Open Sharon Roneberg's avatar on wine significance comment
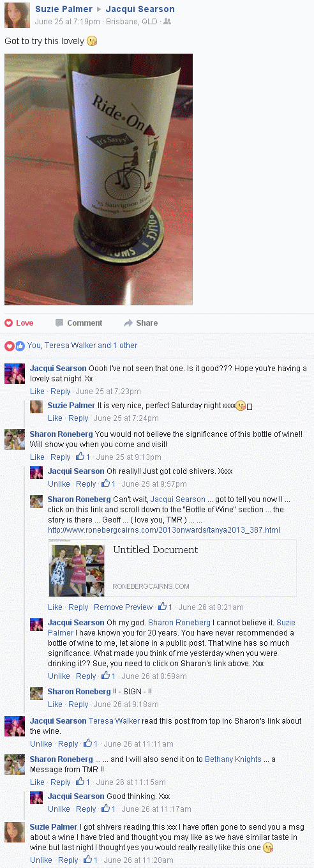The image size is (314, 868). pyautogui.click(x=15, y=439)
